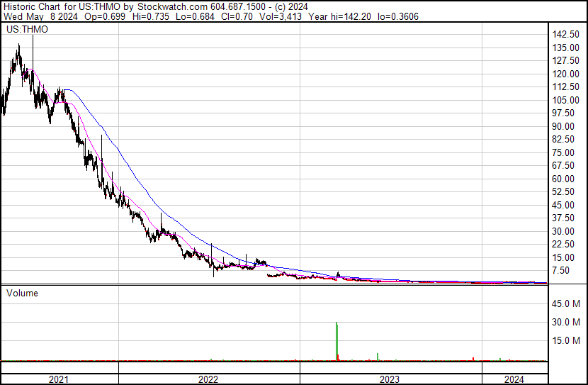Screen dimensions: 588x385
Task: Click the 75.00 price axis label
Action: [x=565, y=152]
